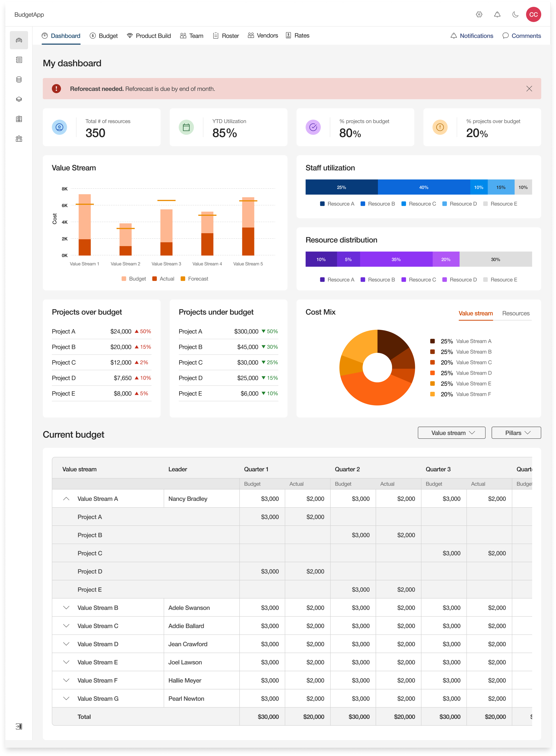Open the Comments link
556x756 pixels.
click(522, 36)
